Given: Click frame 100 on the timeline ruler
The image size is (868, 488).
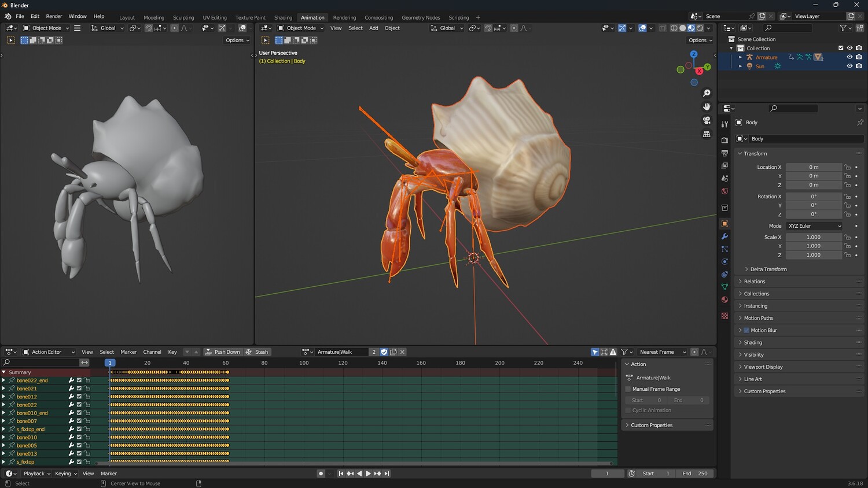Looking at the screenshot, I should [x=304, y=363].
